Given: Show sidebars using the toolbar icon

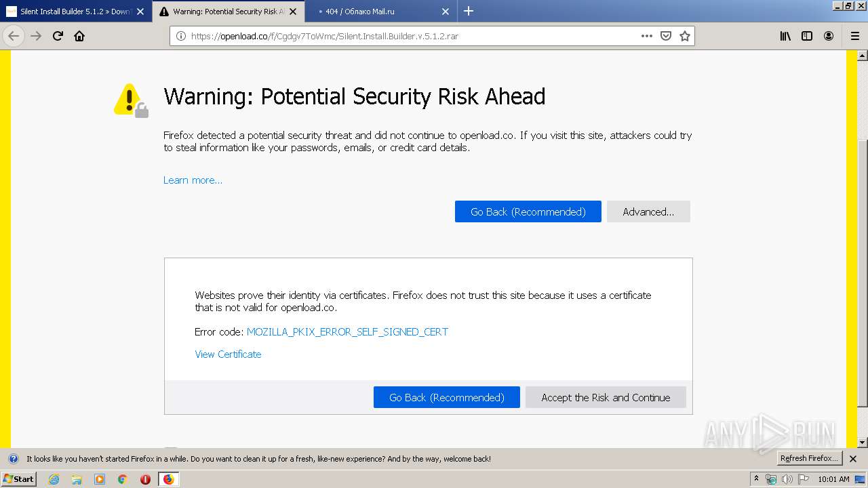Looking at the screenshot, I should coord(807,36).
